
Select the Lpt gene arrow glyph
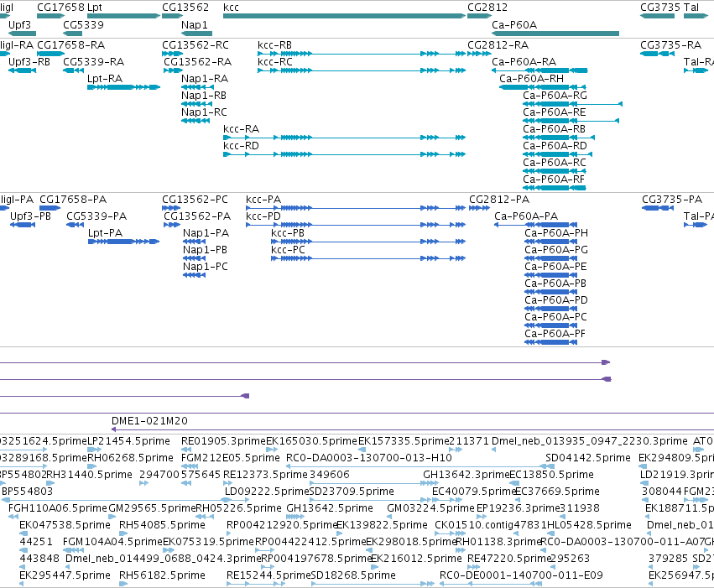pos(123,16)
